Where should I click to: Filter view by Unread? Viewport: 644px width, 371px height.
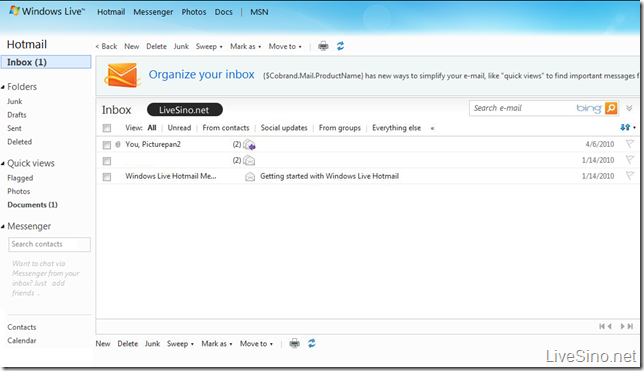pyautogui.click(x=179, y=128)
